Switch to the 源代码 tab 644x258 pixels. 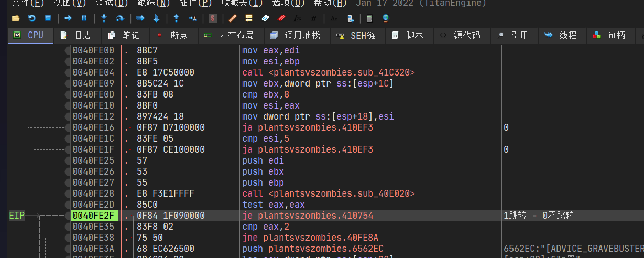click(461, 36)
